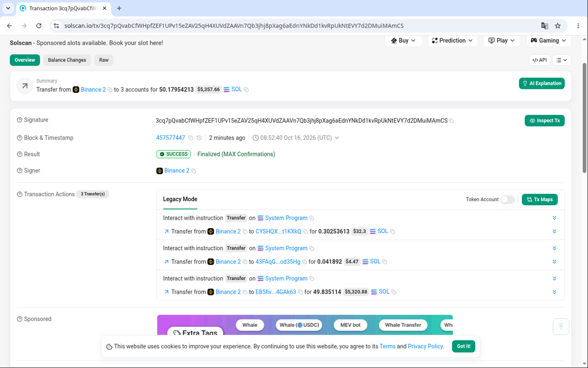The height and width of the screenshot is (368, 588).
Task: Open the list view dropdown beside API
Action: tap(562, 60)
